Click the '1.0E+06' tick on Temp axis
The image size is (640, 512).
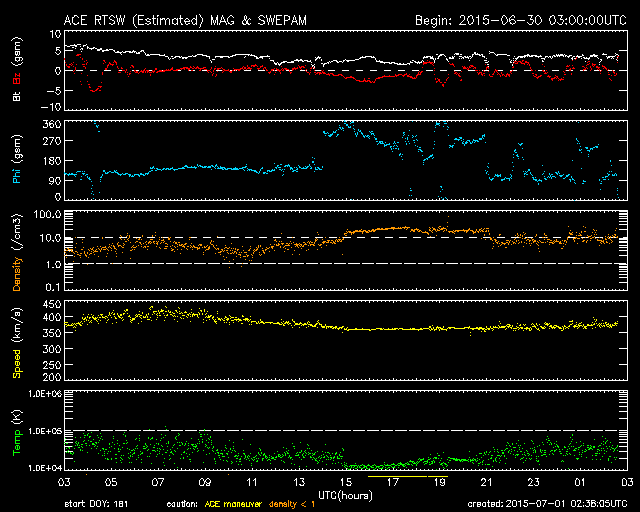tap(45, 394)
